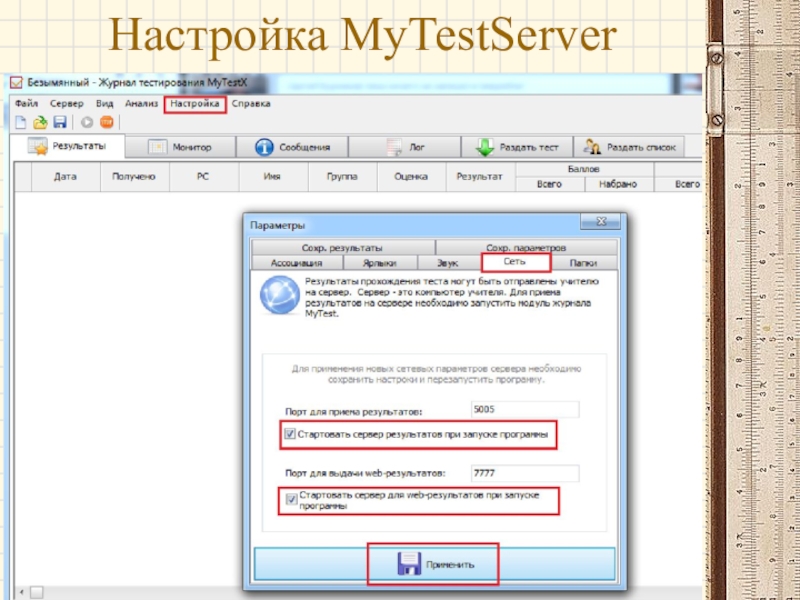Click the horizontal scrollbar left arrow
The width and height of the screenshot is (800, 600).
[x=21, y=592]
